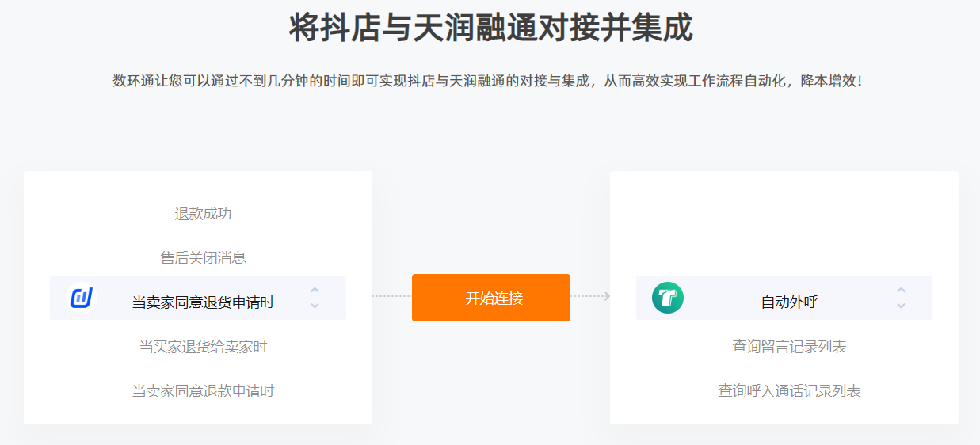Choose the 售后关闭消息 trigger
Image resolution: width=980 pixels, height=445 pixels.
pos(203,258)
